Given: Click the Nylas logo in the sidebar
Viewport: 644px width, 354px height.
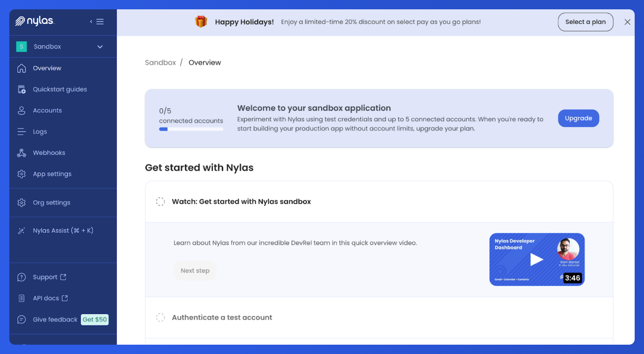Looking at the screenshot, I should [x=35, y=21].
